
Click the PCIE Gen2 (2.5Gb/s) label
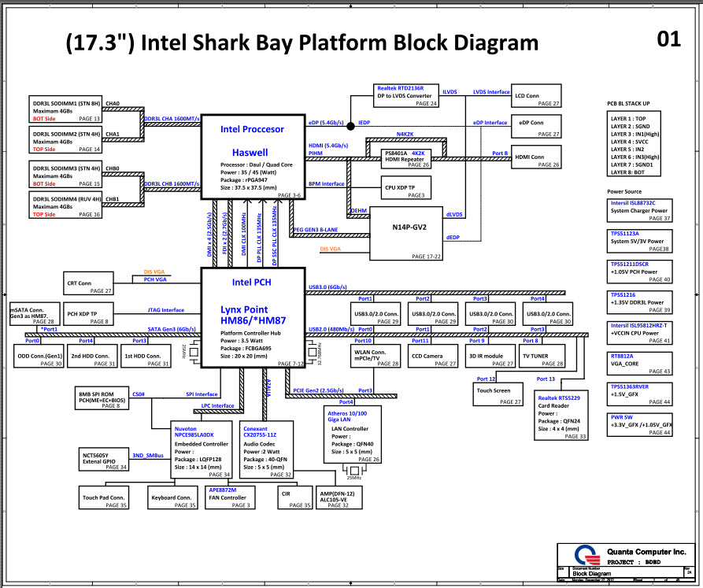click(318, 390)
